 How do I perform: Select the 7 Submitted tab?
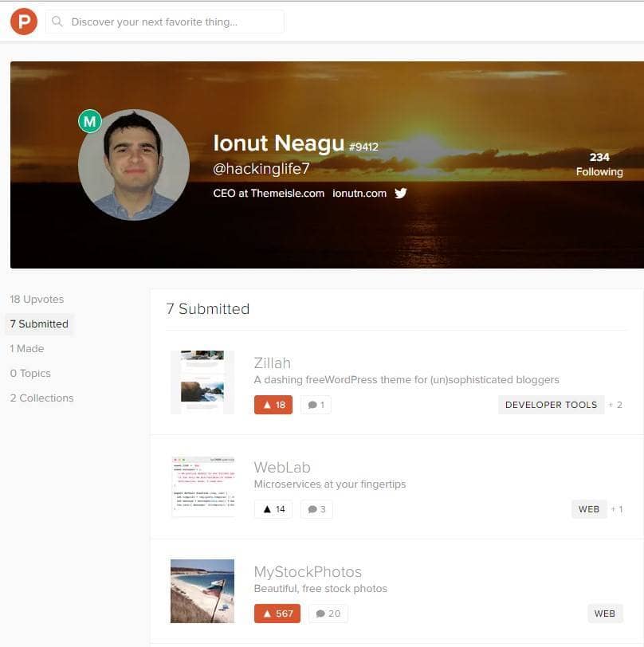39,324
